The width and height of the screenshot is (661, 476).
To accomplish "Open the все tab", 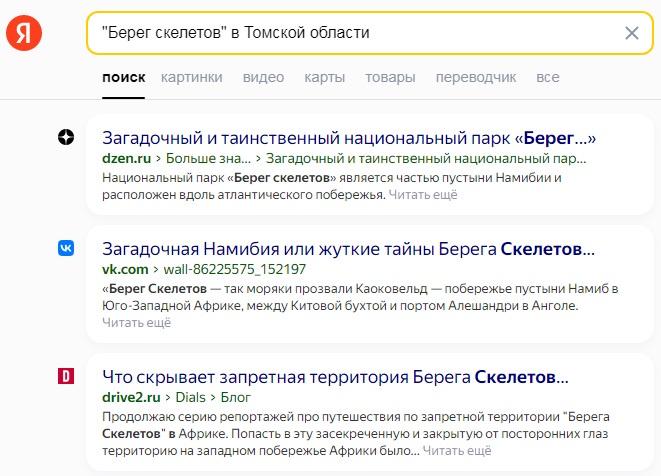I will pyautogui.click(x=548, y=77).
